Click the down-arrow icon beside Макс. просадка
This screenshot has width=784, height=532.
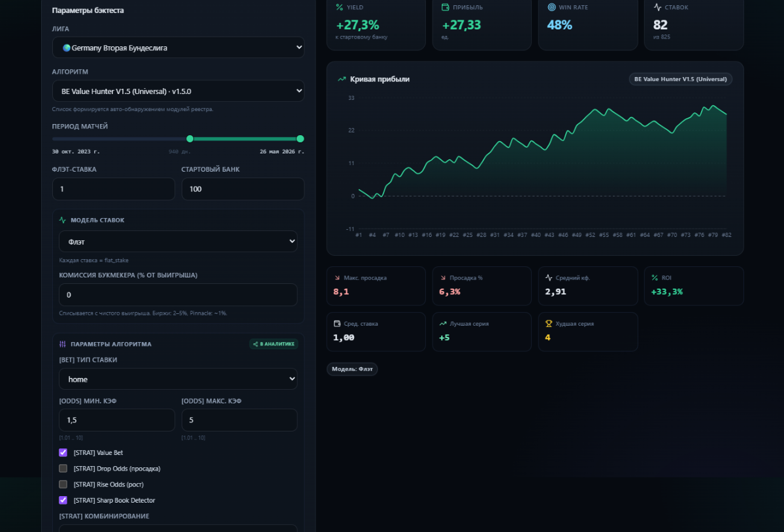click(337, 277)
